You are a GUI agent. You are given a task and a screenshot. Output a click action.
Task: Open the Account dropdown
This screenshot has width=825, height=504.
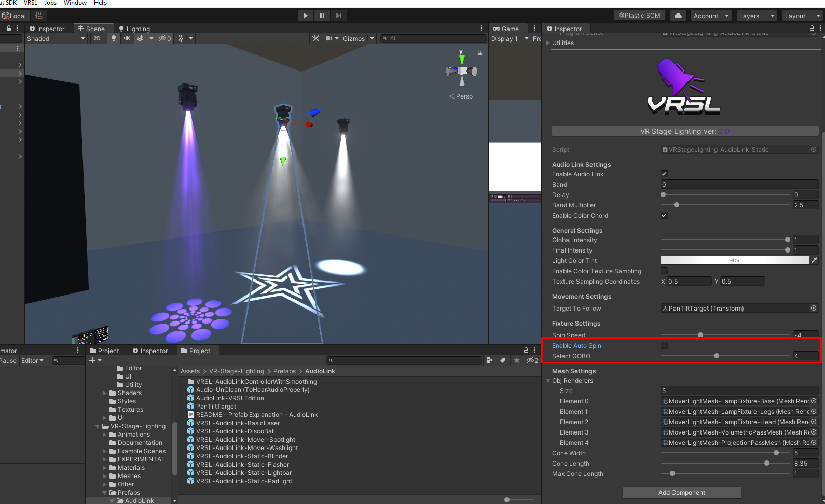pyautogui.click(x=711, y=16)
